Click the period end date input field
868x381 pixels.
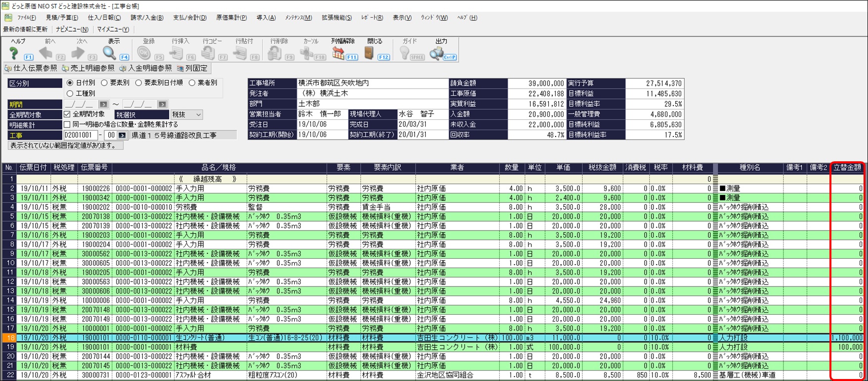(x=139, y=104)
